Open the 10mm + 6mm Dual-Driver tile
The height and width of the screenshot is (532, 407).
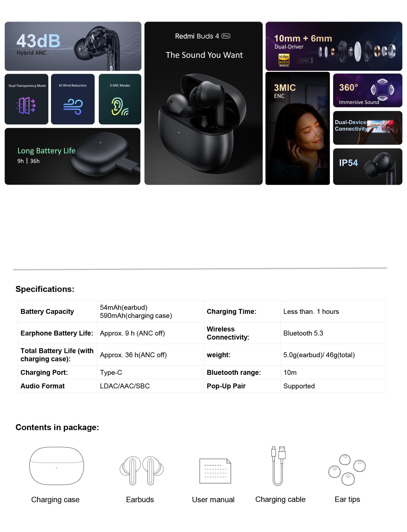click(334, 46)
